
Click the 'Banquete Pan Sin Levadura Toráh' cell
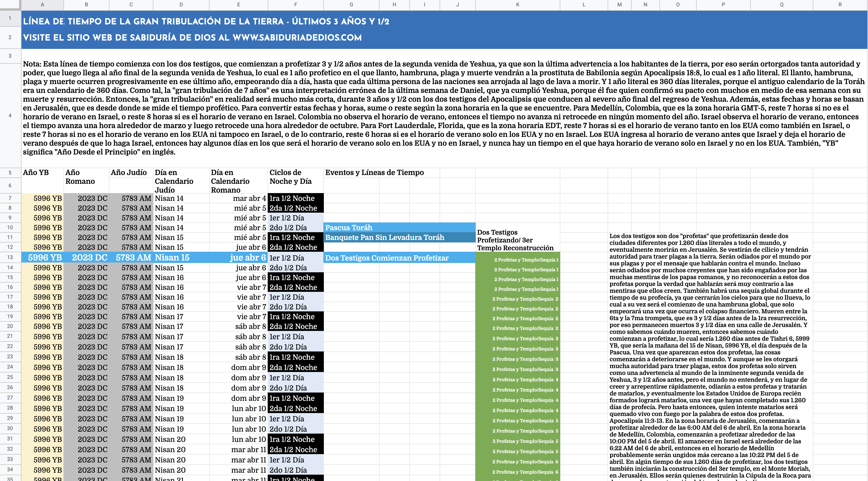pyautogui.click(x=400, y=237)
